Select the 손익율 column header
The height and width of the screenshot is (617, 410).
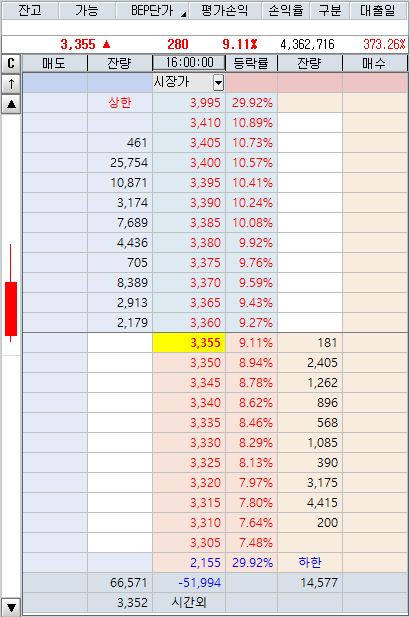pos(286,11)
